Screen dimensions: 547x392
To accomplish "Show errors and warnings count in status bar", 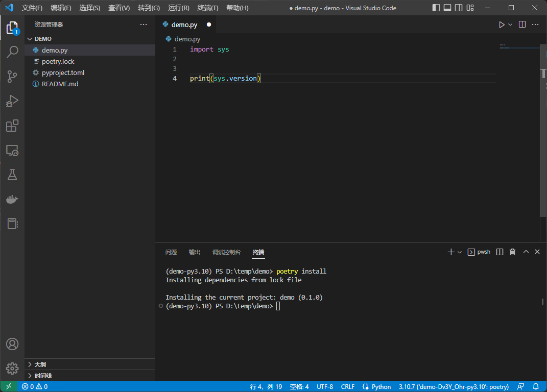I will coord(35,386).
